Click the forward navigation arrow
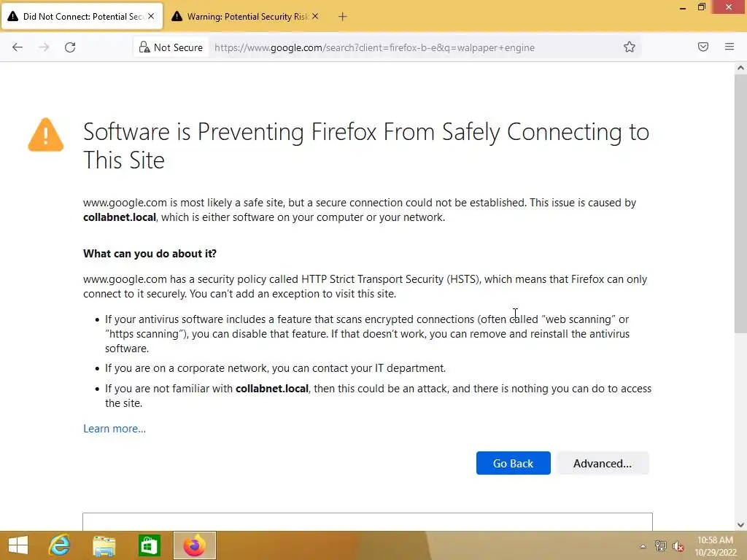Screen dimensions: 747x560 [x=44, y=47]
